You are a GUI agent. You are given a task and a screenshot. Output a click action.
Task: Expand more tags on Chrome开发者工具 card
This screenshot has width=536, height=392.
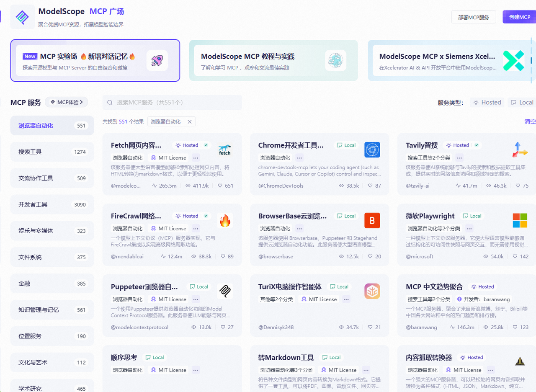299,158
